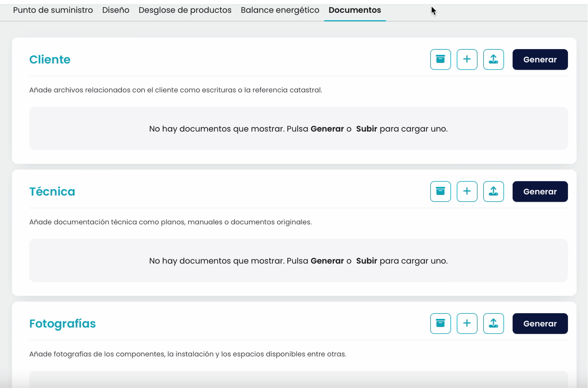Open the archive icon in Técnica section

[x=440, y=191]
